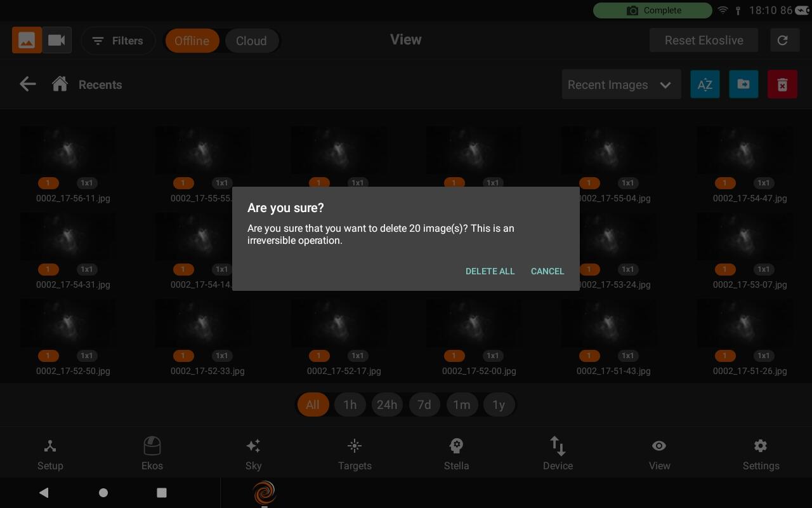Tap the Android back navigation button

(44, 493)
